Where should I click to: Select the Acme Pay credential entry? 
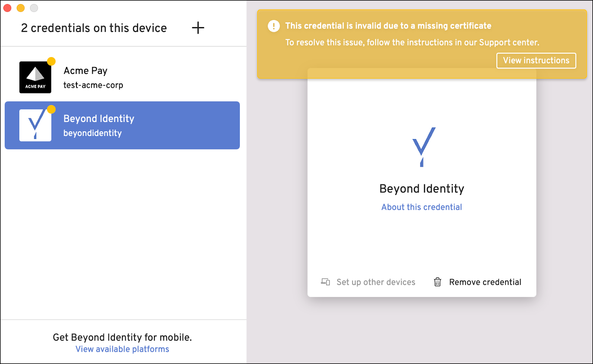[122, 77]
